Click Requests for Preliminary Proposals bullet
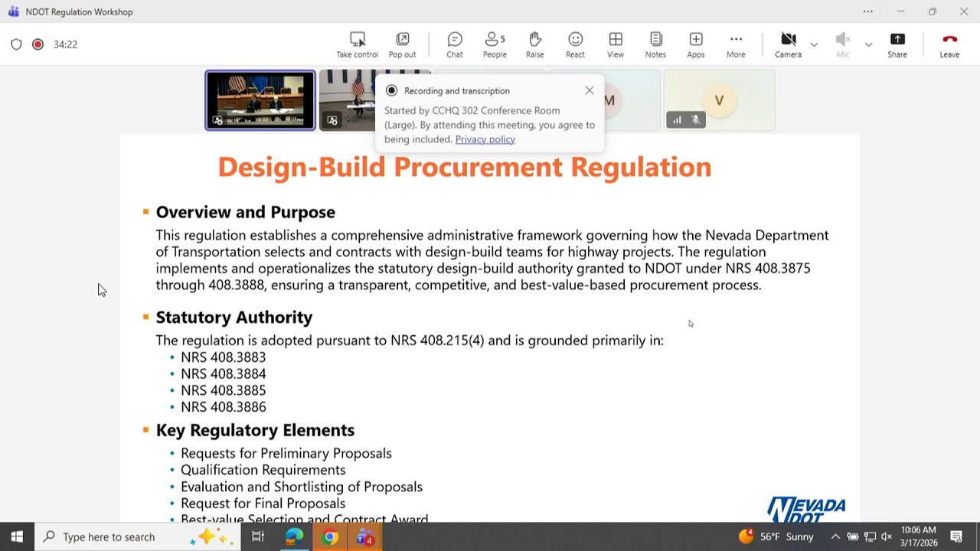Screen dimensions: 980x551 pyautogui.click(x=286, y=453)
